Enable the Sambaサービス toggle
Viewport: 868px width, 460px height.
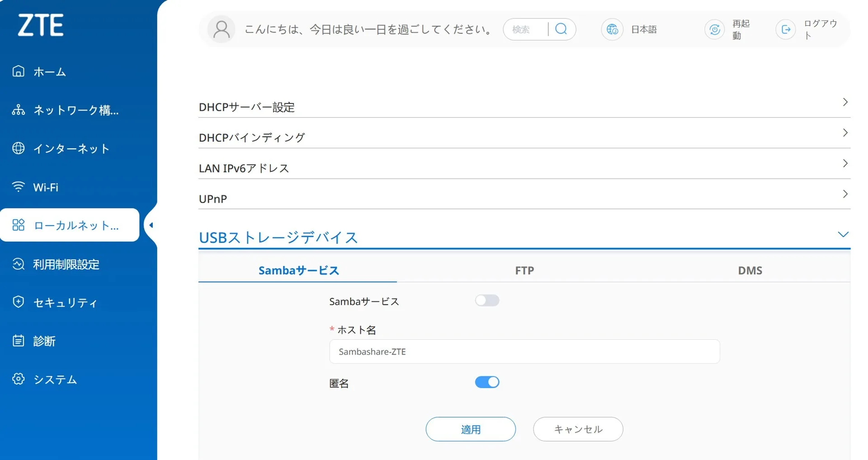pyautogui.click(x=487, y=301)
